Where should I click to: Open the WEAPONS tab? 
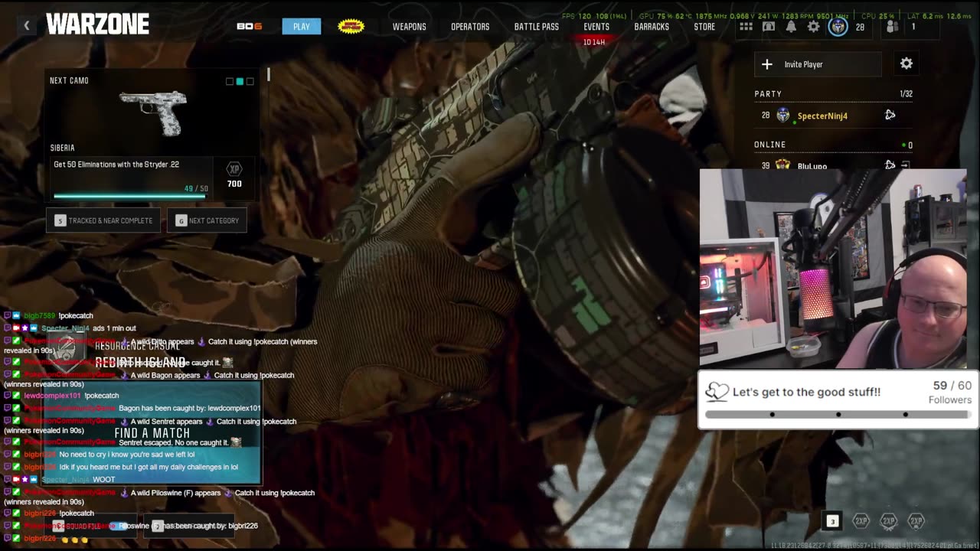pyautogui.click(x=410, y=26)
